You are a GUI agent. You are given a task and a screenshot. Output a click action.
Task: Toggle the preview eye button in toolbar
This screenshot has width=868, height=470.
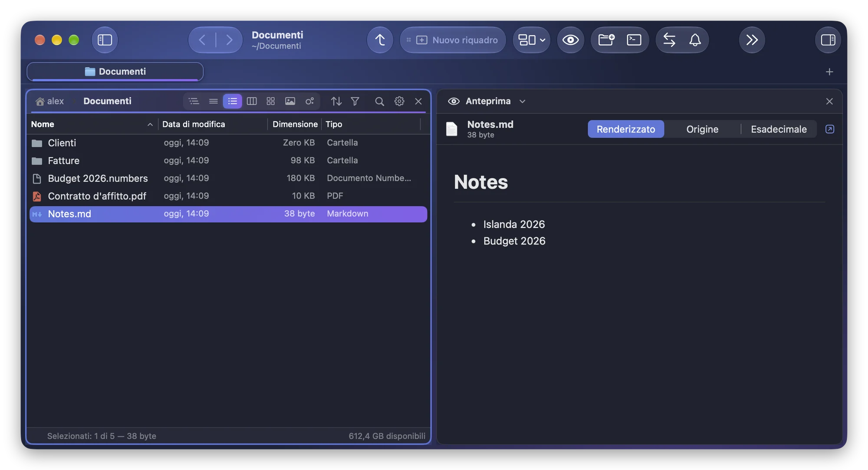tap(570, 40)
